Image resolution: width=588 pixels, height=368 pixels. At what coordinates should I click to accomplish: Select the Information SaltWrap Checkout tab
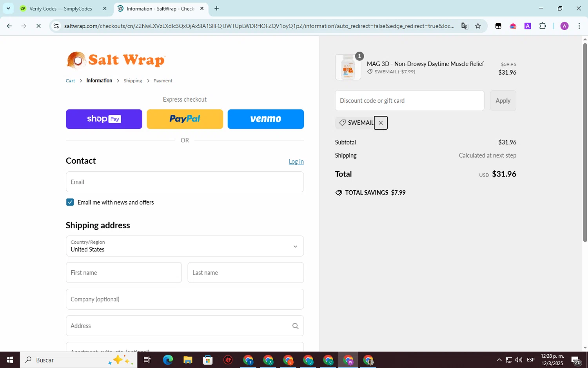[161, 8]
